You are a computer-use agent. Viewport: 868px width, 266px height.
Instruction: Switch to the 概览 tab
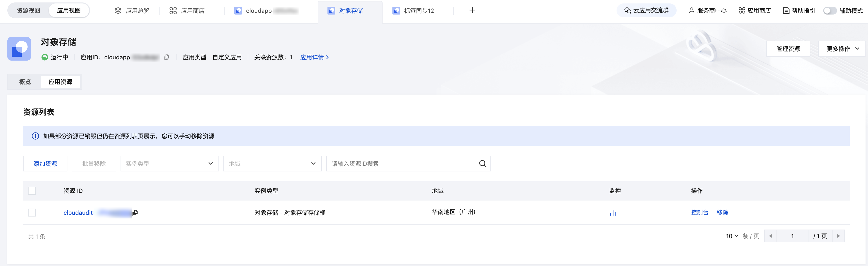click(x=25, y=82)
